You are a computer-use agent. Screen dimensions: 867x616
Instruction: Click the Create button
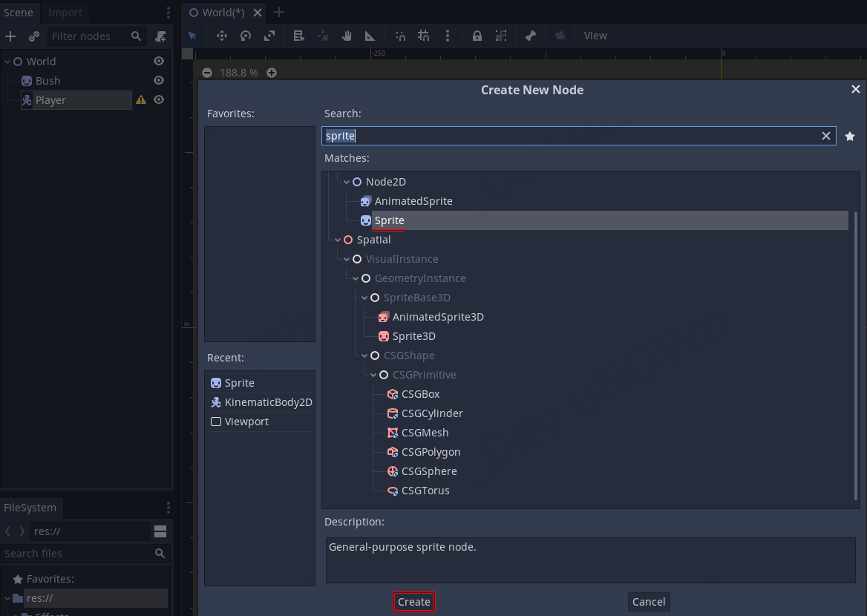click(x=414, y=602)
